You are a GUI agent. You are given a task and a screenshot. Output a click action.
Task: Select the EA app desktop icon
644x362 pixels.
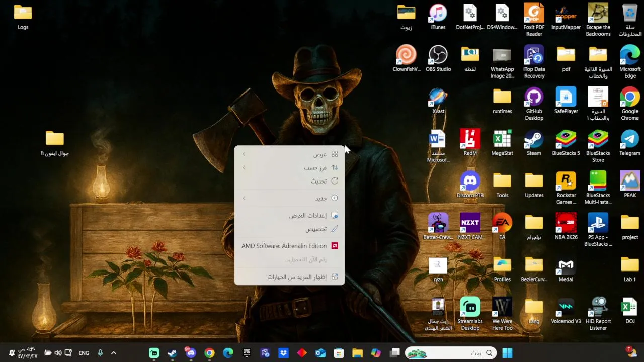[x=502, y=227]
